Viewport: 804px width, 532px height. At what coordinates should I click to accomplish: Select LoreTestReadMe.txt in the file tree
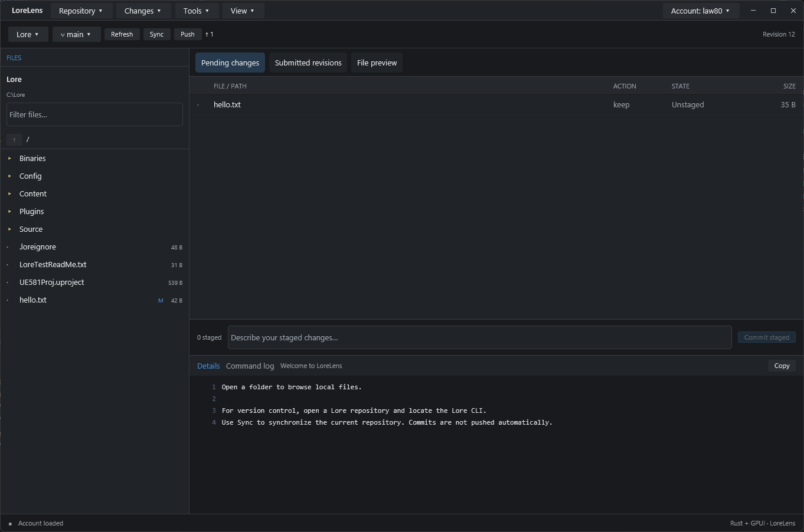point(94,264)
